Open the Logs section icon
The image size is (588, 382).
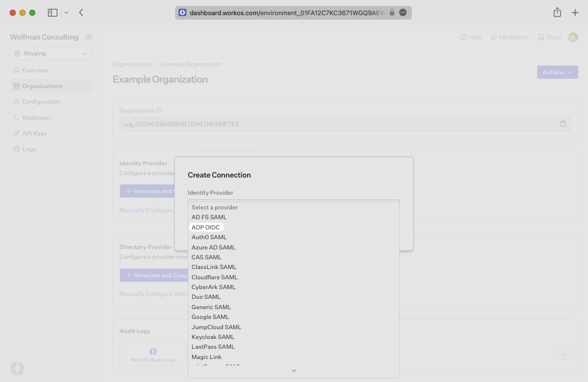point(16,149)
